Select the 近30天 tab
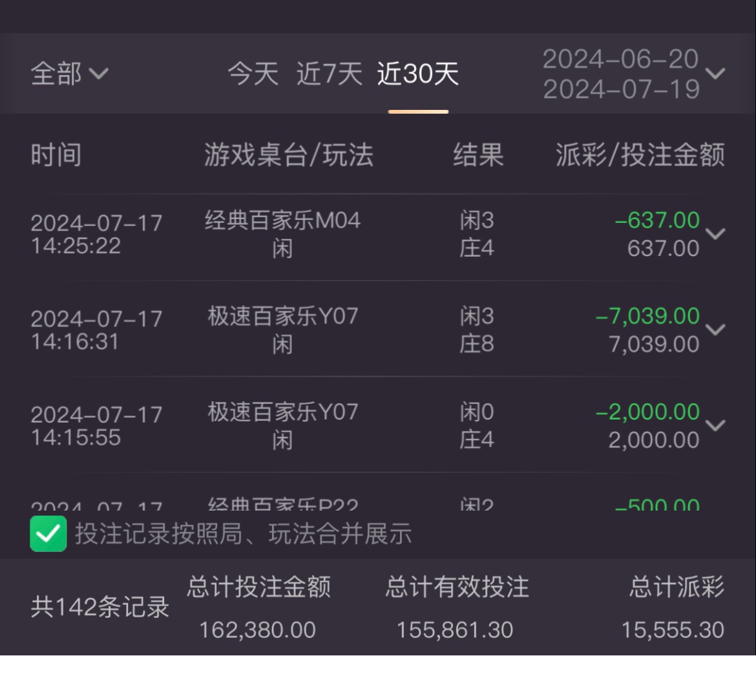 point(417,74)
